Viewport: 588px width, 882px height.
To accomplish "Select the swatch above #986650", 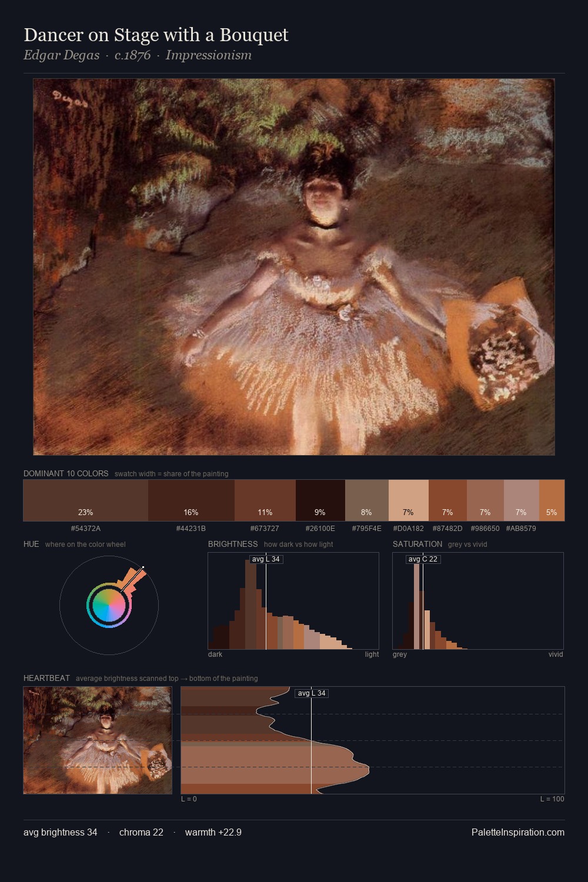I will (x=485, y=500).
